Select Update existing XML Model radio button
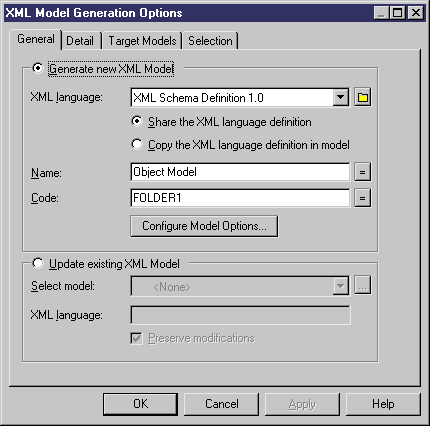 38,263
